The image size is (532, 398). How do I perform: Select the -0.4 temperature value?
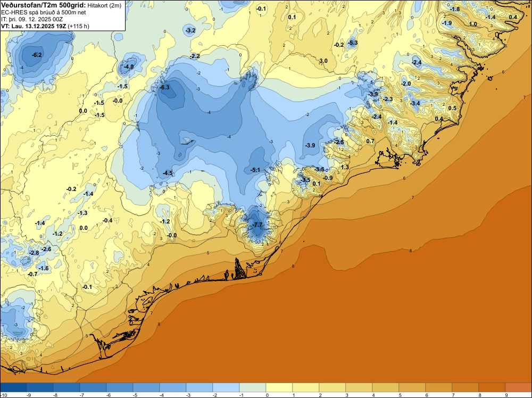[x=107, y=220]
